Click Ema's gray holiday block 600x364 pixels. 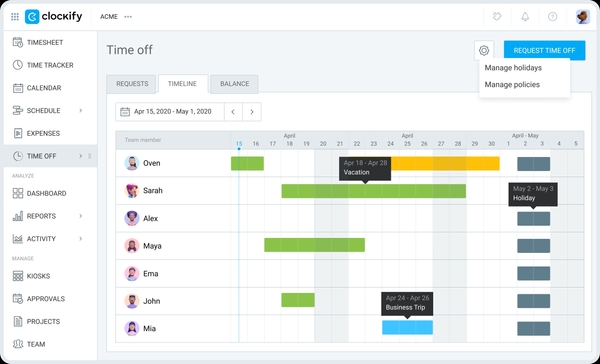(533, 273)
